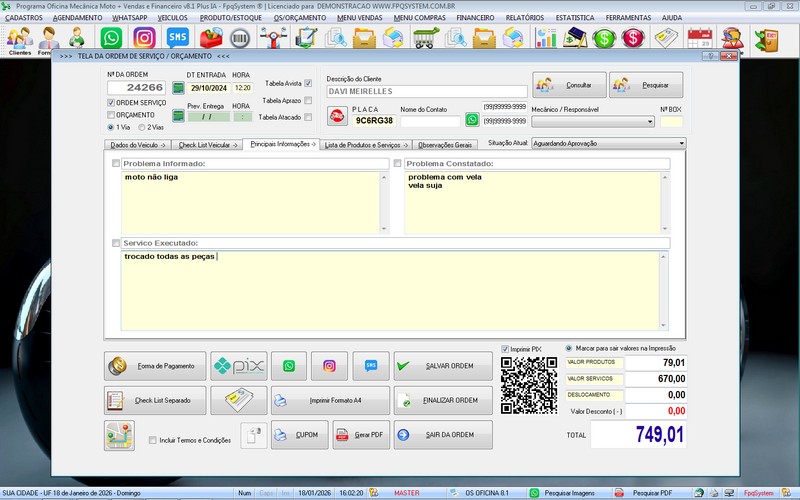Click the PIX payment button
Screen dimensions: 800x500
tap(239, 367)
